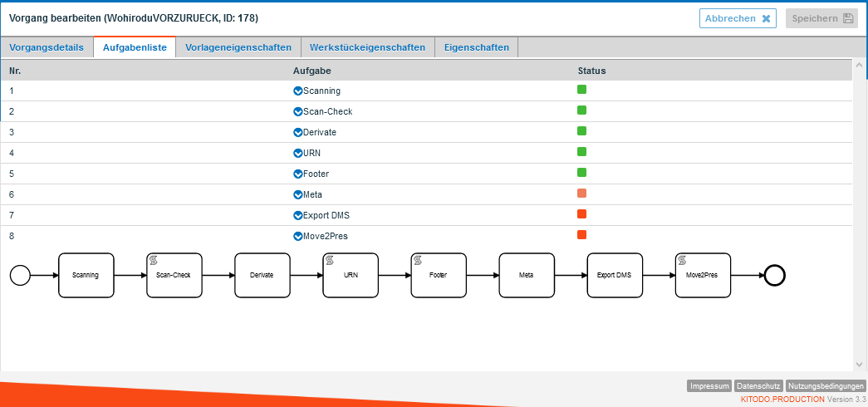The width and height of the screenshot is (868, 407).
Task: Click the script icon on Footer node
Action: click(x=418, y=260)
